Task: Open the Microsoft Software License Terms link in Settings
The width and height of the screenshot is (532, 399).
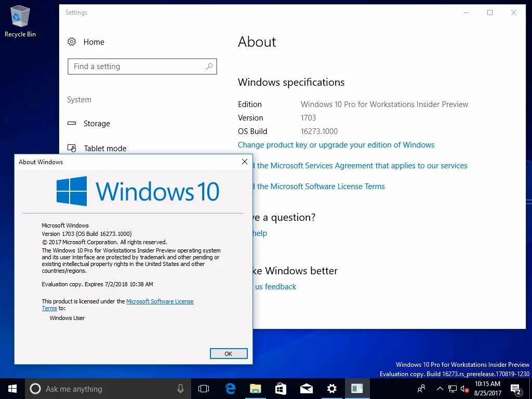Action: (x=319, y=187)
